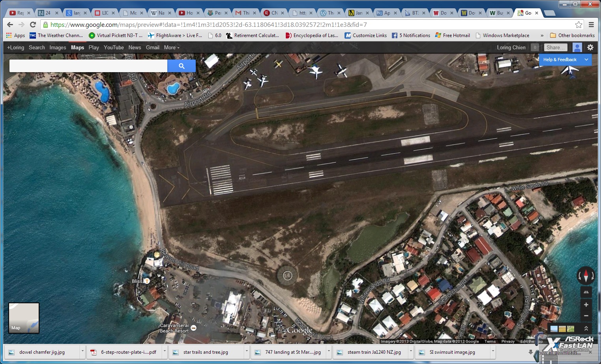Click the Share button

click(x=556, y=47)
